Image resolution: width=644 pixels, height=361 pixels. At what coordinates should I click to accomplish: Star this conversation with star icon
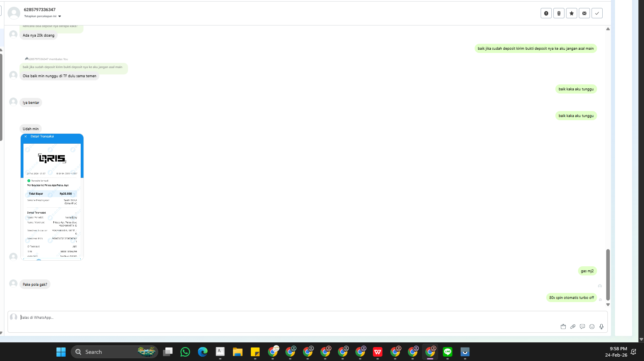tap(572, 13)
